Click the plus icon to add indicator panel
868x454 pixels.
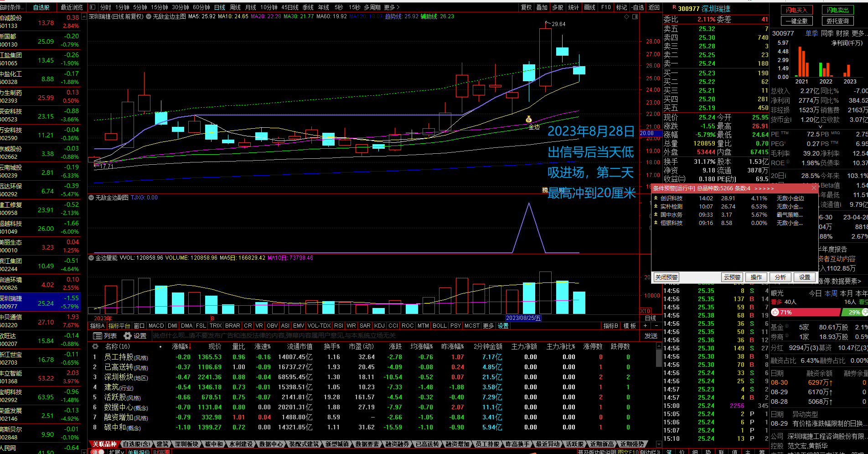tap(645, 326)
